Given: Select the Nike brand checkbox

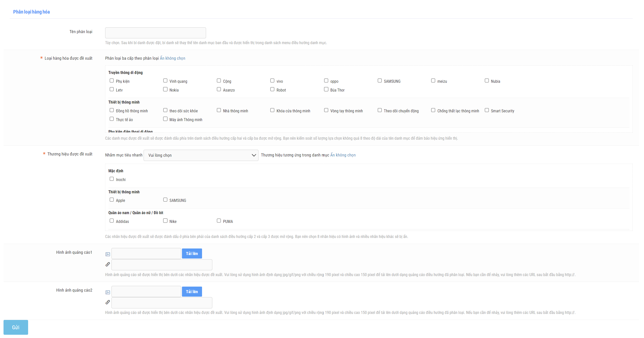Looking at the screenshot, I should (x=165, y=221).
